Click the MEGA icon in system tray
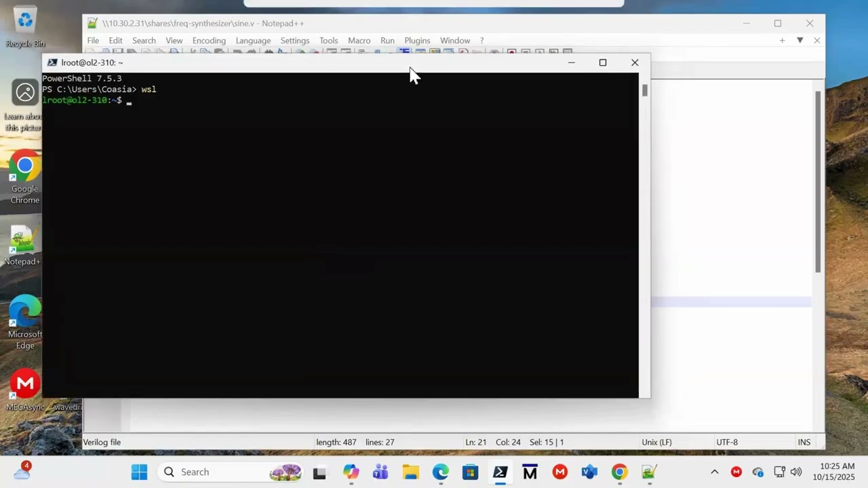Image resolution: width=868 pixels, height=488 pixels. coord(736,472)
